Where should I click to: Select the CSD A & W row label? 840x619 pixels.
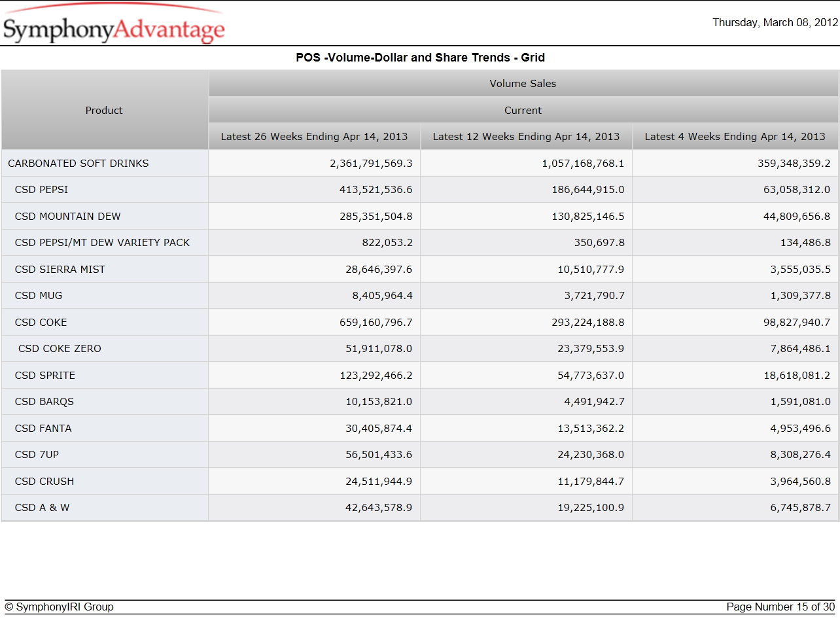click(x=42, y=508)
